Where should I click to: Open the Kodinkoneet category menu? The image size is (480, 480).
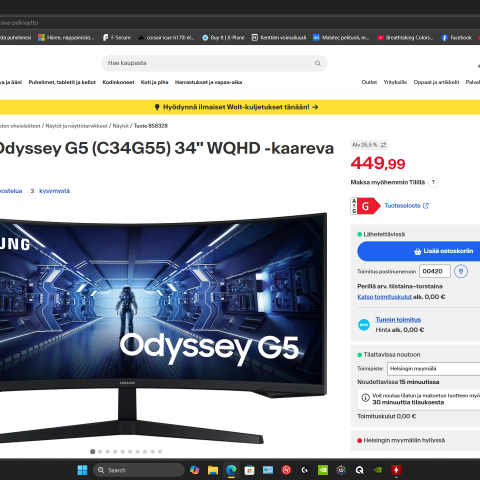pos(118,82)
